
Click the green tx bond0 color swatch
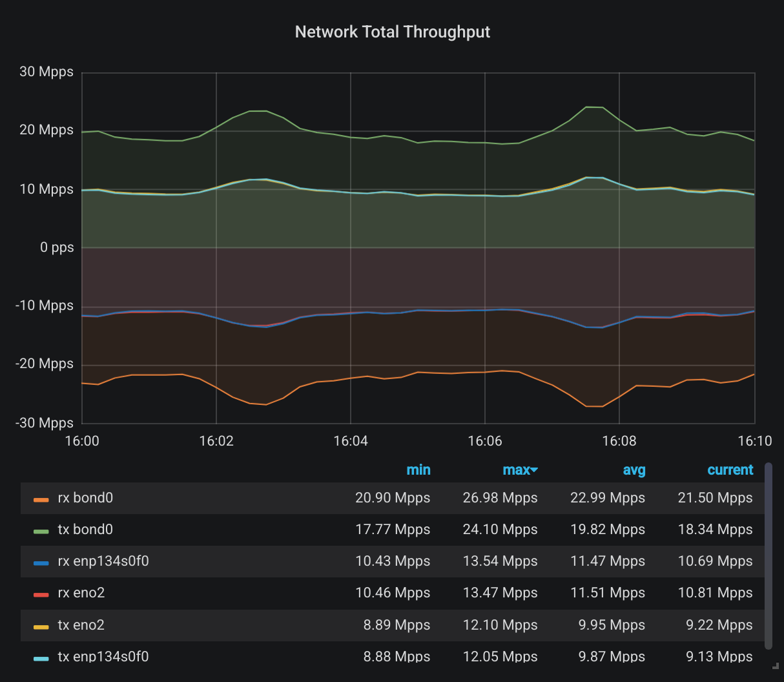[41, 531]
